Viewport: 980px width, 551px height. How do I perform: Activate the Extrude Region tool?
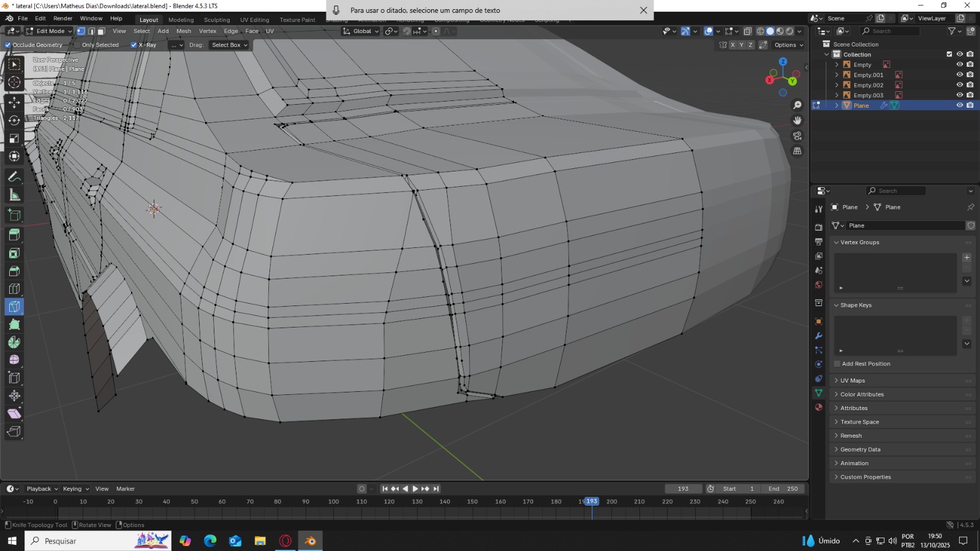[14, 234]
